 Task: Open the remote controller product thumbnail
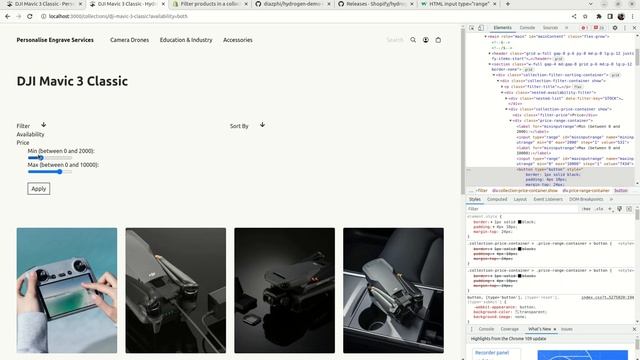coord(67,290)
